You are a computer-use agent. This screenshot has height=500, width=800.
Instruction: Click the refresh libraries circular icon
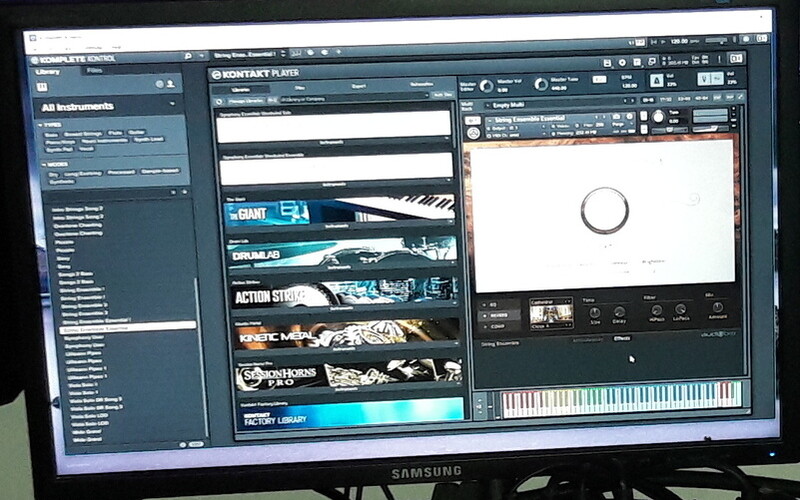coord(219,101)
